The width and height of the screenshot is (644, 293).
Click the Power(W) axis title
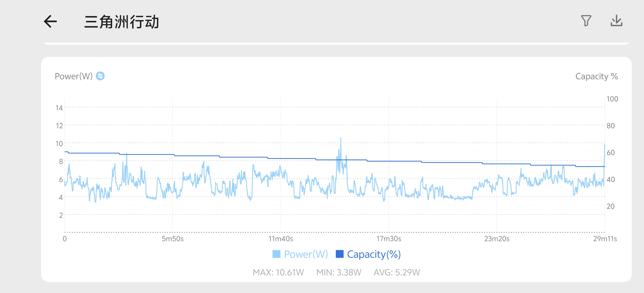pos(74,76)
